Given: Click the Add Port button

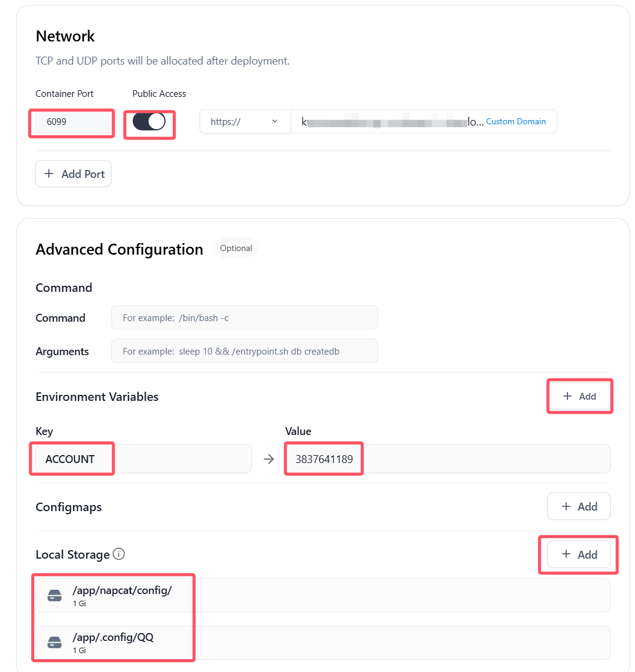Looking at the screenshot, I should point(73,174).
